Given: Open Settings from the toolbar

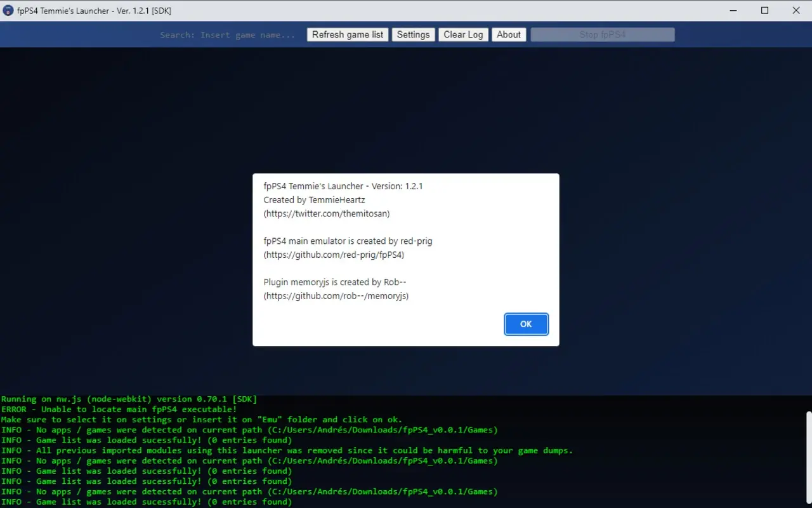Looking at the screenshot, I should pyautogui.click(x=413, y=34).
